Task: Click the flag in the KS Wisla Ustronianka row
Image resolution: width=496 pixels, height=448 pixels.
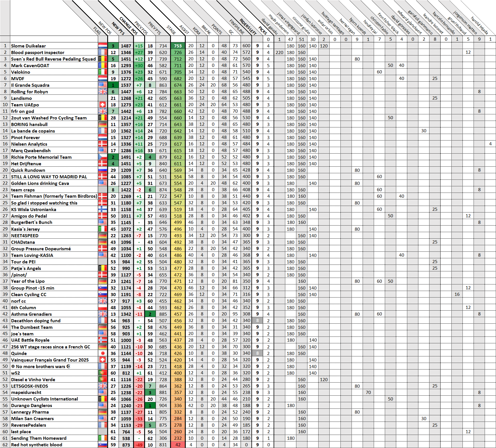Action: tap(103, 209)
